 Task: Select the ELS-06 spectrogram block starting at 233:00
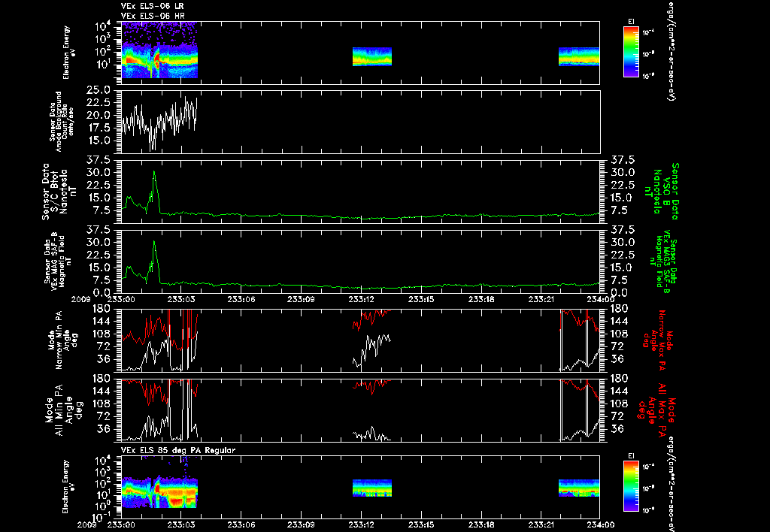(x=159, y=50)
